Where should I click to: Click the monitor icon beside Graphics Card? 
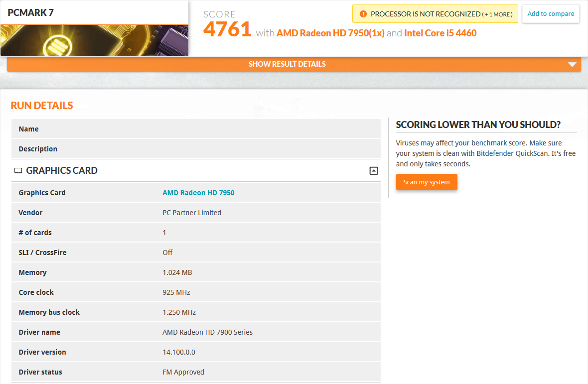pyautogui.click(x=18, y=171)
